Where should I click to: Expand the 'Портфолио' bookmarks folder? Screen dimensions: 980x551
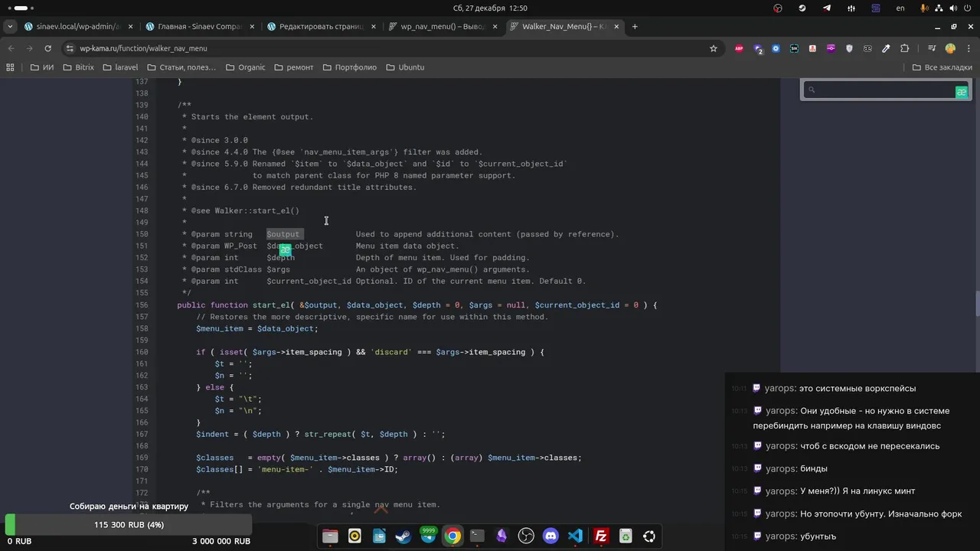(x=349, y=67)
